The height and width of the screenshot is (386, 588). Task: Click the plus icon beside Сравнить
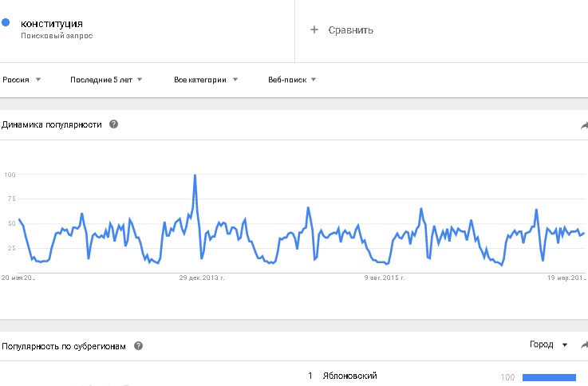(x=314, y=30)
